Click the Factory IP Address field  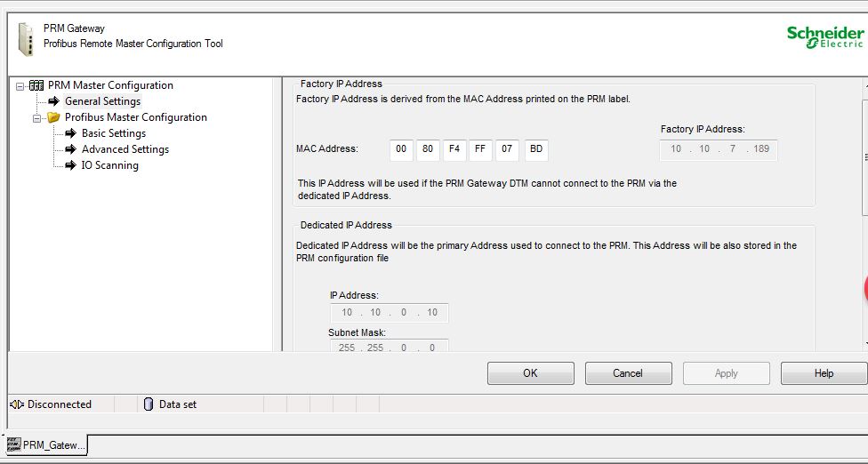(x=719, y=149)
